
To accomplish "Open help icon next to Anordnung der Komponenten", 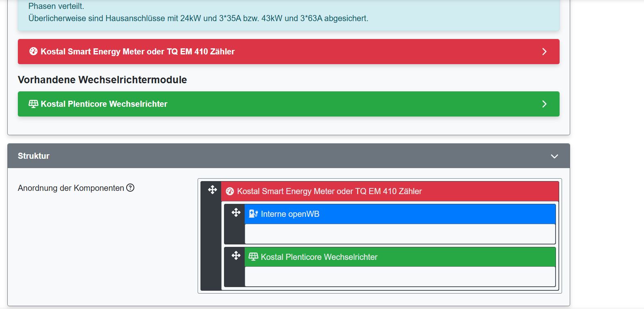I will pos(130,188).
